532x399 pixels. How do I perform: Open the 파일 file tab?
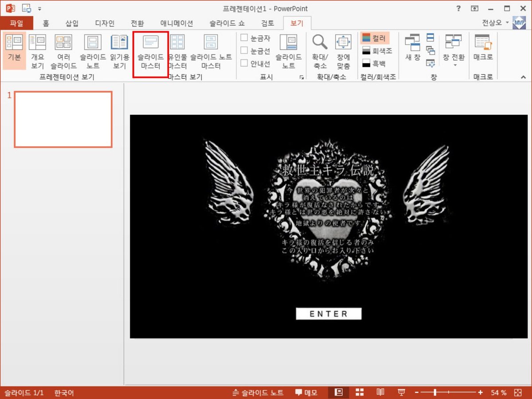[16, 23]
